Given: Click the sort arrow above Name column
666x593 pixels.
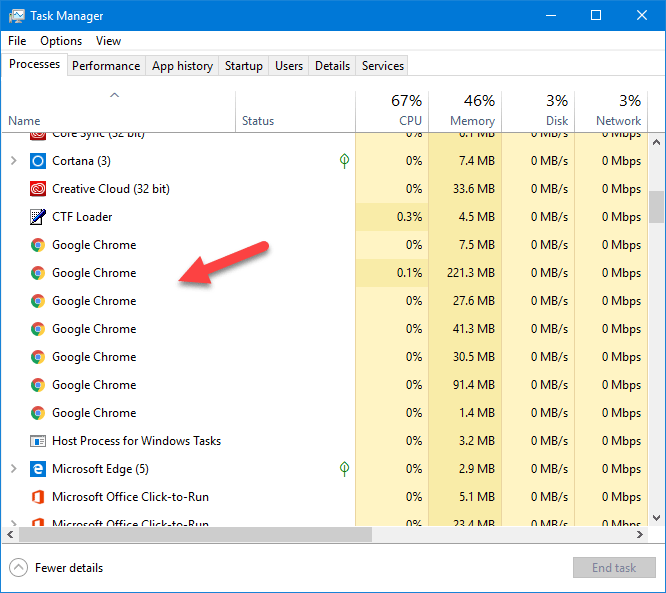Looking at the screenshot, I should pyautogui.click(x=114, y=95).
